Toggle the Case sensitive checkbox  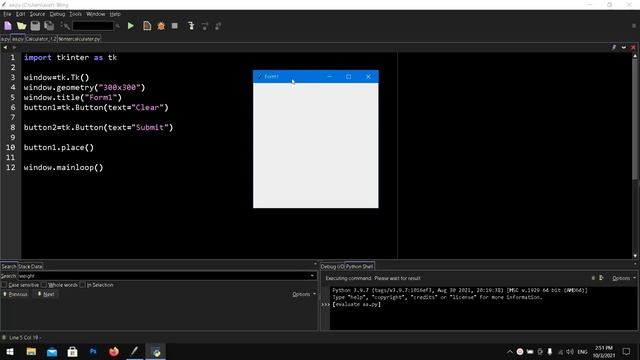4,285
